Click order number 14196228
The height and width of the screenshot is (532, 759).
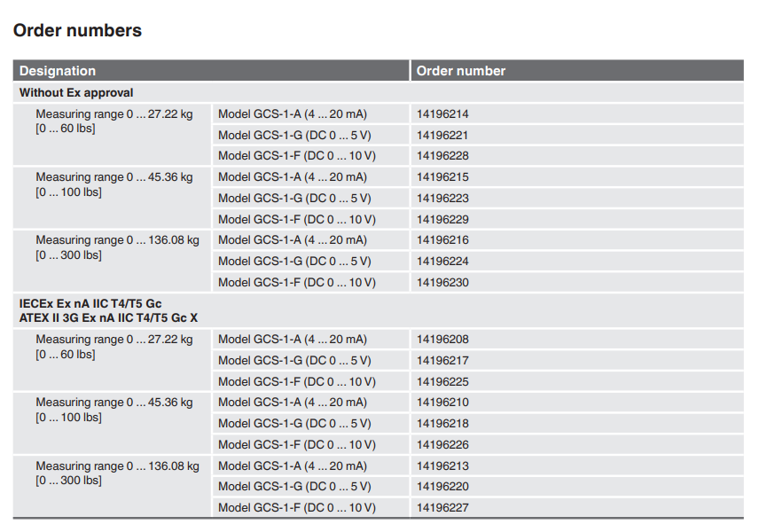click(x=442, y=156)
